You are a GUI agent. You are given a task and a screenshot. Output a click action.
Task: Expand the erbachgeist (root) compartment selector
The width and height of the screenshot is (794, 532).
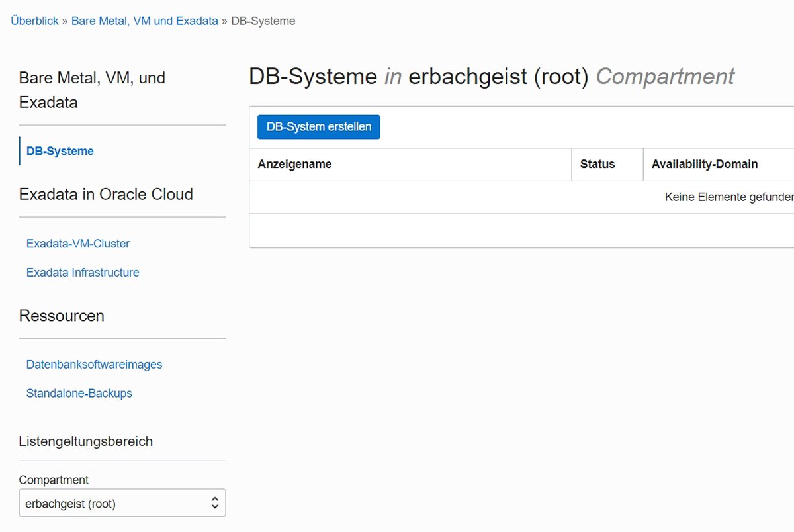(122, 503)
